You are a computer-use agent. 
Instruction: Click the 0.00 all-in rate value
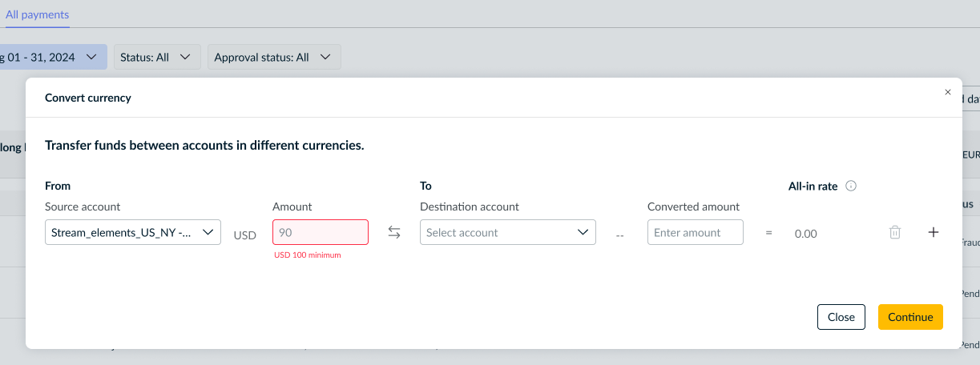point(805,234)
